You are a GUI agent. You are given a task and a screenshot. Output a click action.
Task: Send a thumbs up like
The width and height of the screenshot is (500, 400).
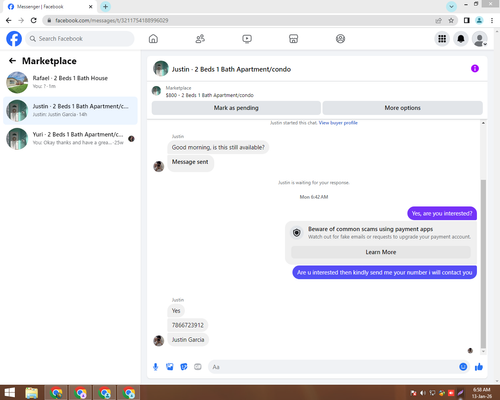(x=479, y=367)
